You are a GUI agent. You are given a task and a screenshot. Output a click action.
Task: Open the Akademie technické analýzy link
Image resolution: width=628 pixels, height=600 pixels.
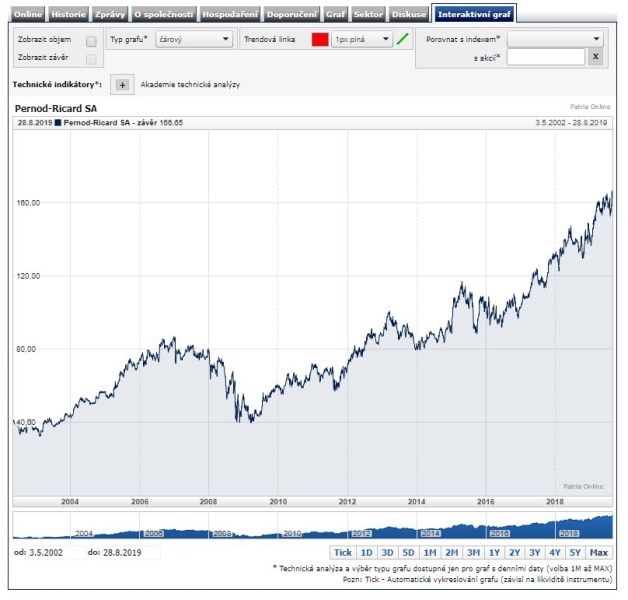click(x=190, y=86)
